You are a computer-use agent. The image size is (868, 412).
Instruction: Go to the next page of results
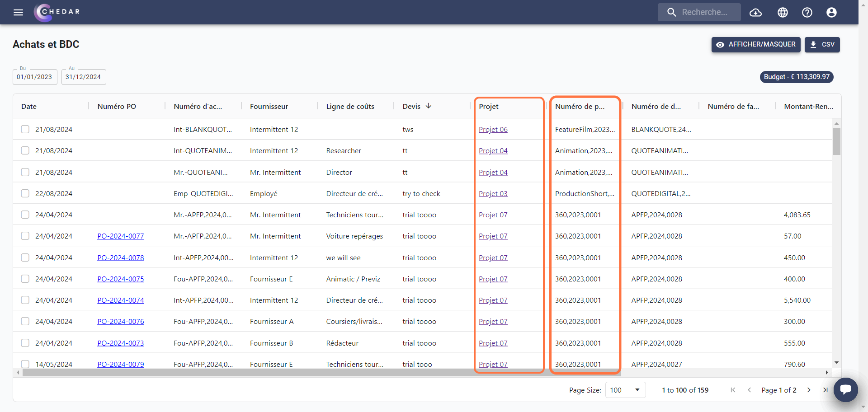click(x=809, y=390)
